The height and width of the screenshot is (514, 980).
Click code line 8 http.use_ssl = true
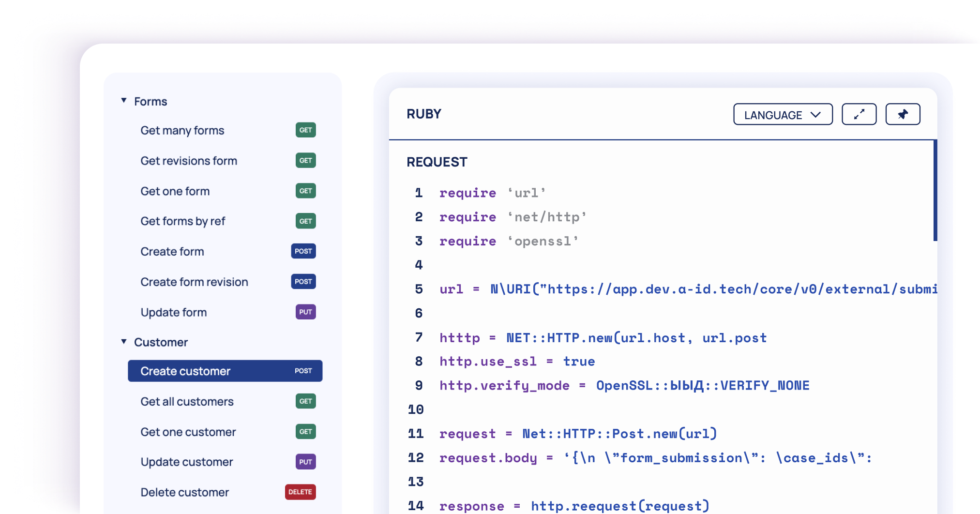pyautogui.click(x=517, y=362)
